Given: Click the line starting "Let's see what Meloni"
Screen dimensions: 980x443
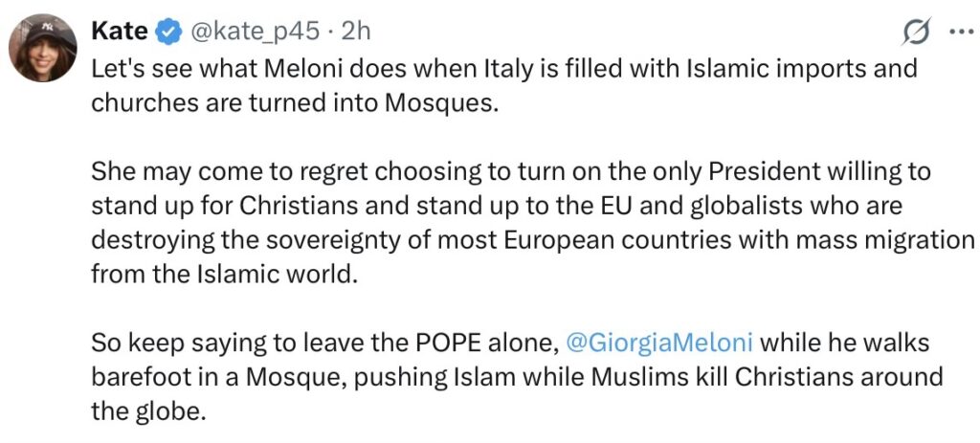Looking at the screenshot, I should coord(503,69).
